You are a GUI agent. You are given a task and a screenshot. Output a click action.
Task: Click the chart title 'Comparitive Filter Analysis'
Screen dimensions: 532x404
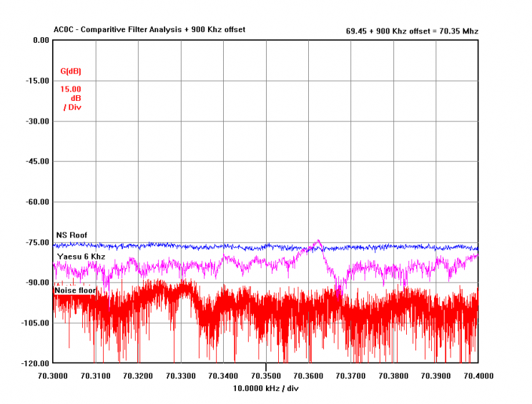click(x=149, y=29)
